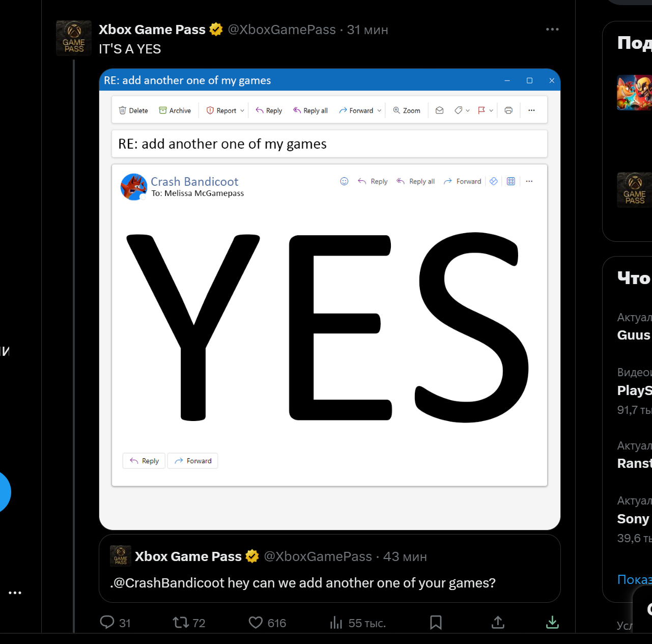Click the share upload icon
652x644 pixels.
[x=498, y=622]
